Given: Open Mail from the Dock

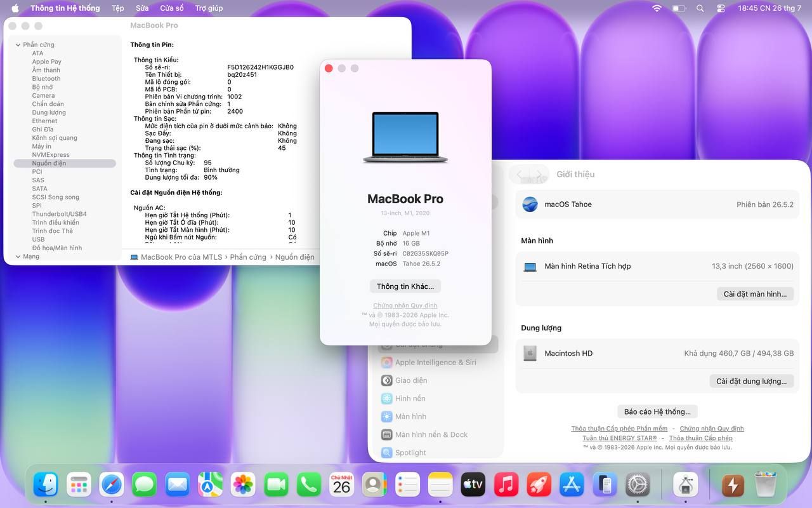Looking at the screenshot, I should (x=178, y=485).
